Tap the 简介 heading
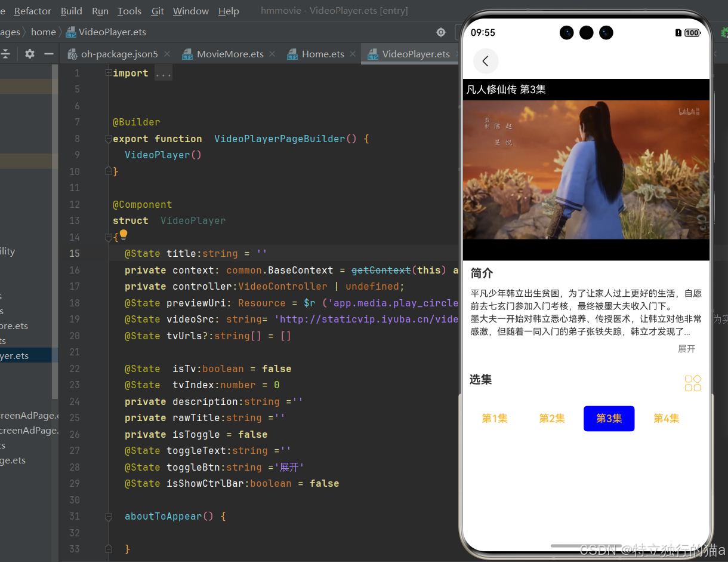This screenshot has width=728, height=562. 482,273
